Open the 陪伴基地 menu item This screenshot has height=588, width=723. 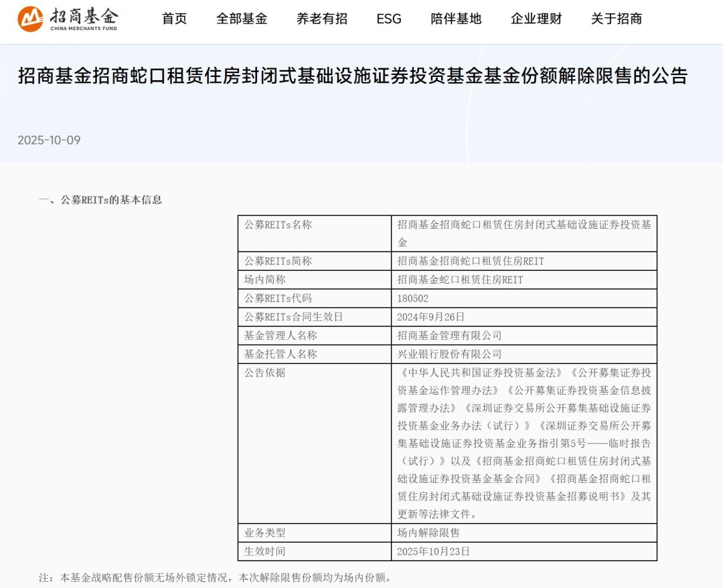456,19
